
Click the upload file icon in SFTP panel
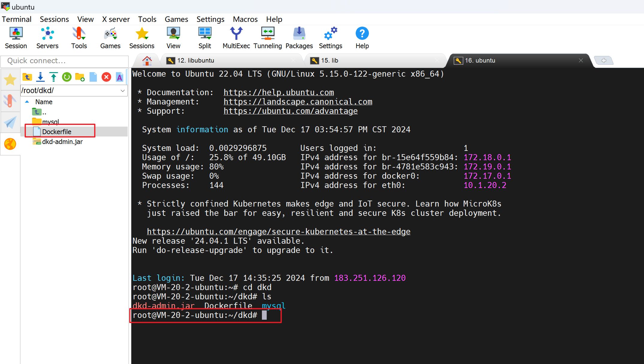tap(54, 77)
